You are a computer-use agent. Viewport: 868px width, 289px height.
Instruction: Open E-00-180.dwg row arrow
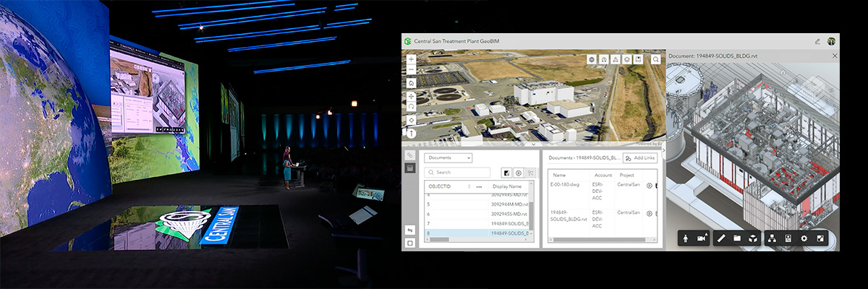[x=650, y=186]
